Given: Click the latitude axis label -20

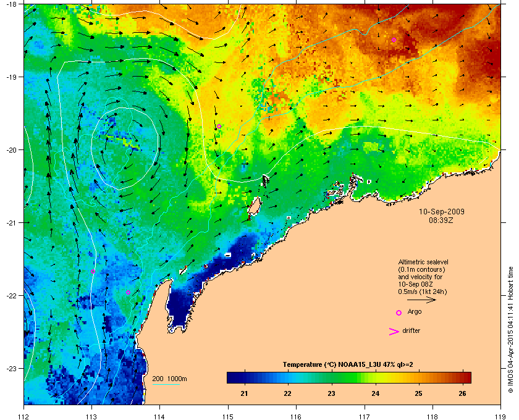Looking at the screenshot, I should pos(11,150).
